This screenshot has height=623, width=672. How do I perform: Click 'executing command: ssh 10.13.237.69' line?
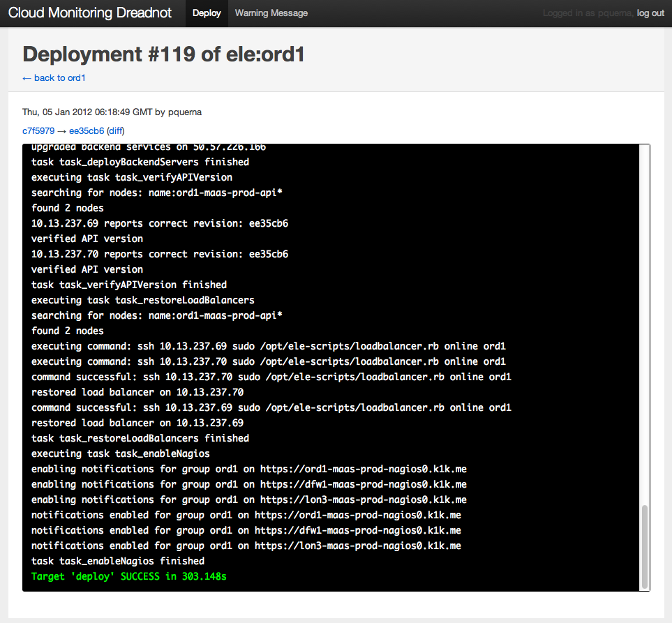tap(268, 346)
